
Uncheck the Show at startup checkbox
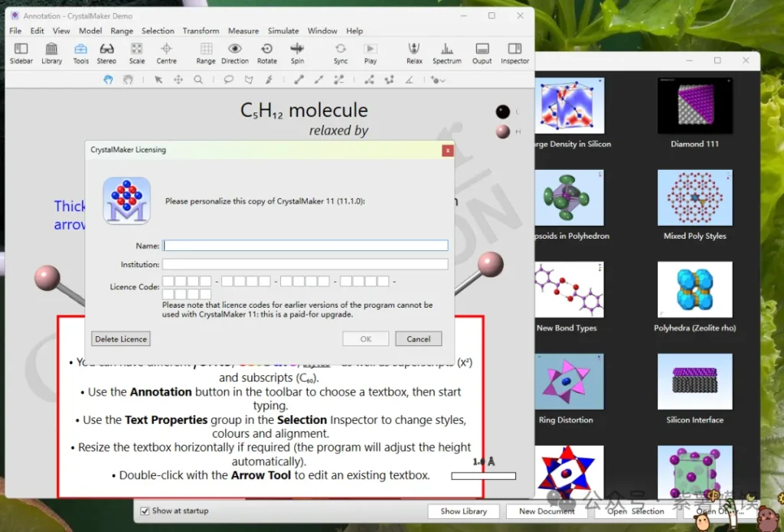(145, 511)
